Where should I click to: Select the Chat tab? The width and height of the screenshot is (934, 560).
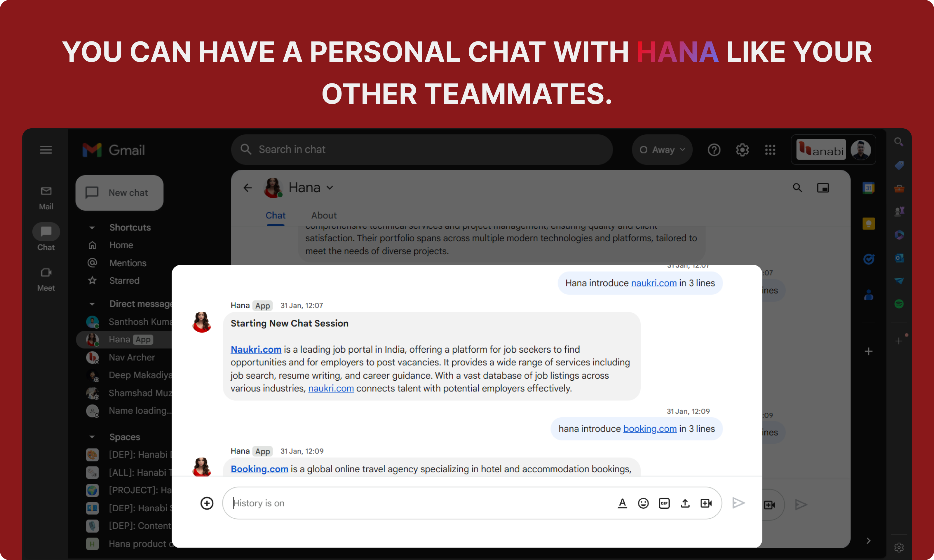[x=275, y=216]
